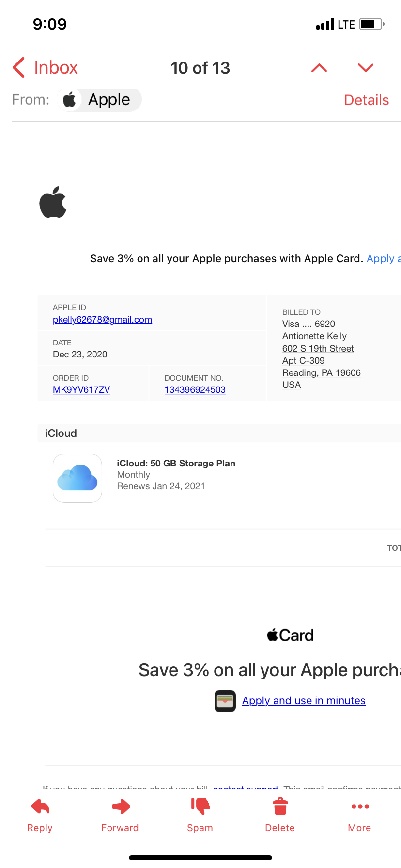Select the 'Renews Jan 24, 2021' text

click(x=161, y=486)
